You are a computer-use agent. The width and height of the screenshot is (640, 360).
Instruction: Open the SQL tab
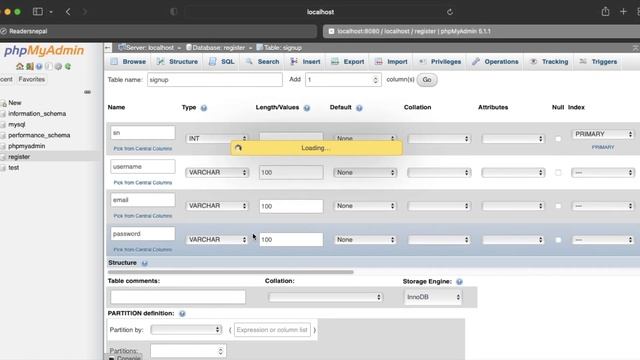tap(222, 62)
